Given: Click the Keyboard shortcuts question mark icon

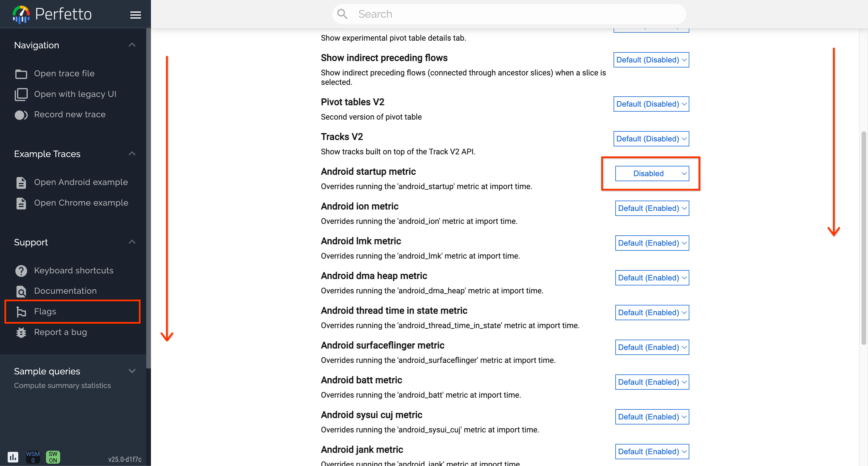Looking at the screenshot, I should (21, 271).
